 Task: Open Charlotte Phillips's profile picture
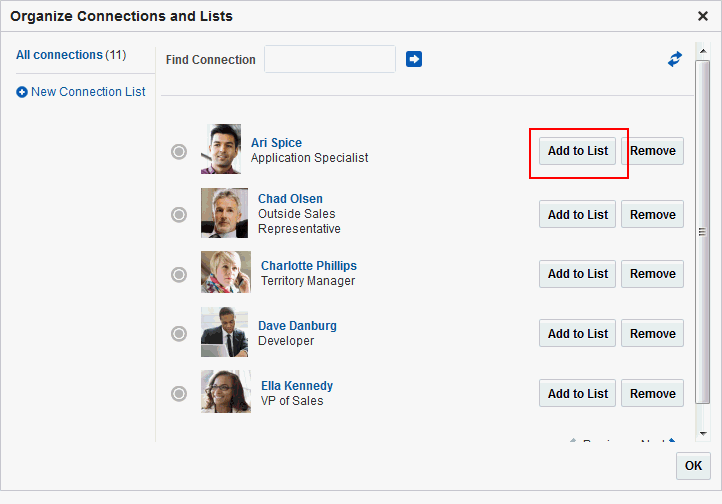pos(225,272)
